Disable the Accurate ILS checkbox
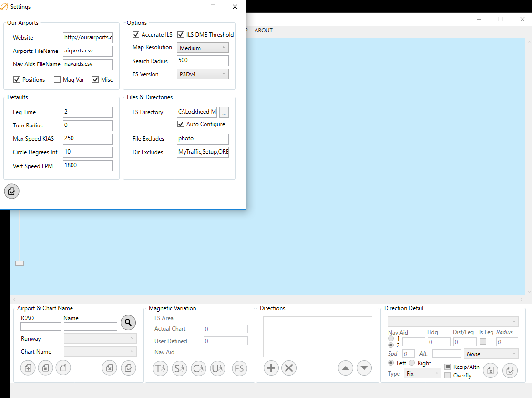Image resolution: width=532 pixels, height=398 pixels. (x=135, y=35)
